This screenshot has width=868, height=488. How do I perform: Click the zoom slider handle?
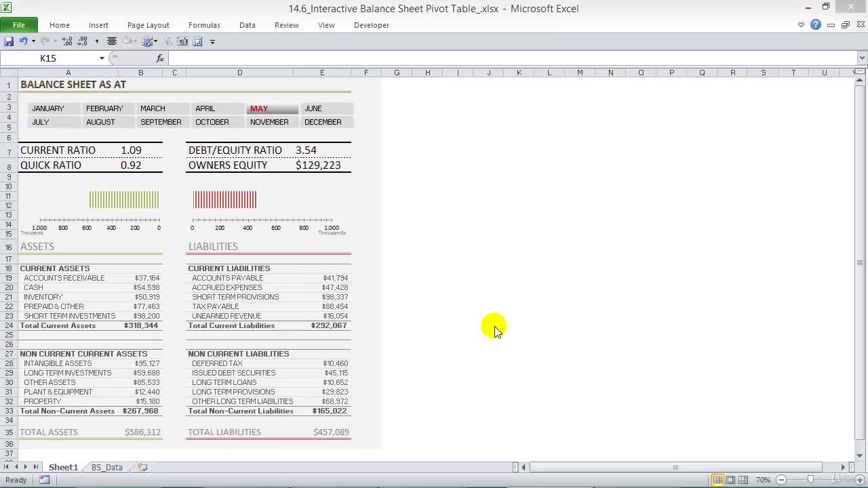tap(810, 480)
